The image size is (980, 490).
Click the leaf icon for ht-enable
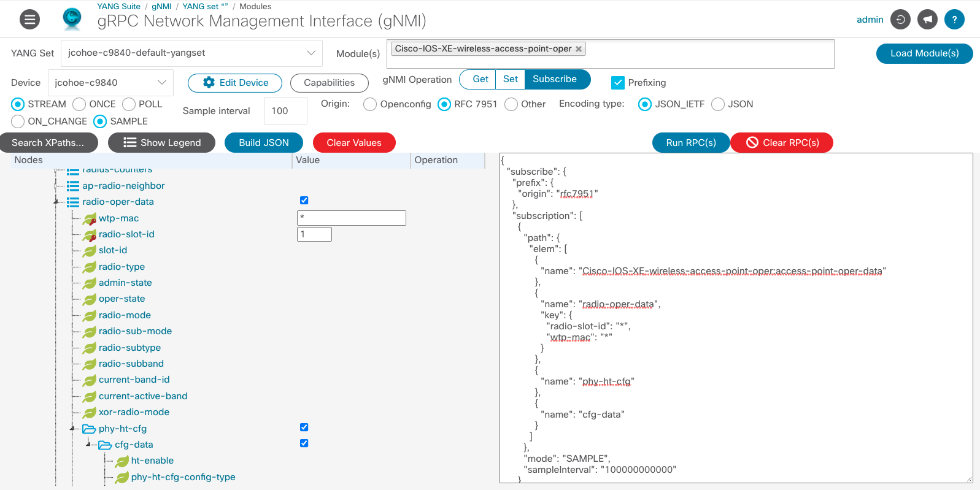[122, 461]
